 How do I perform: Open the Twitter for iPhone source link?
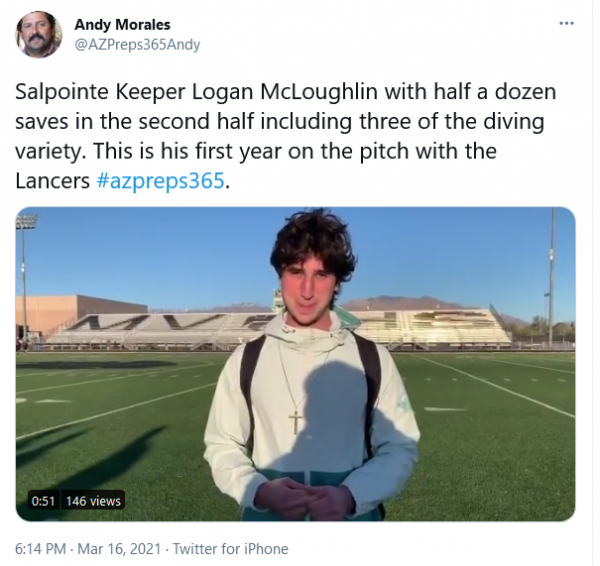(x=230, y=549)
